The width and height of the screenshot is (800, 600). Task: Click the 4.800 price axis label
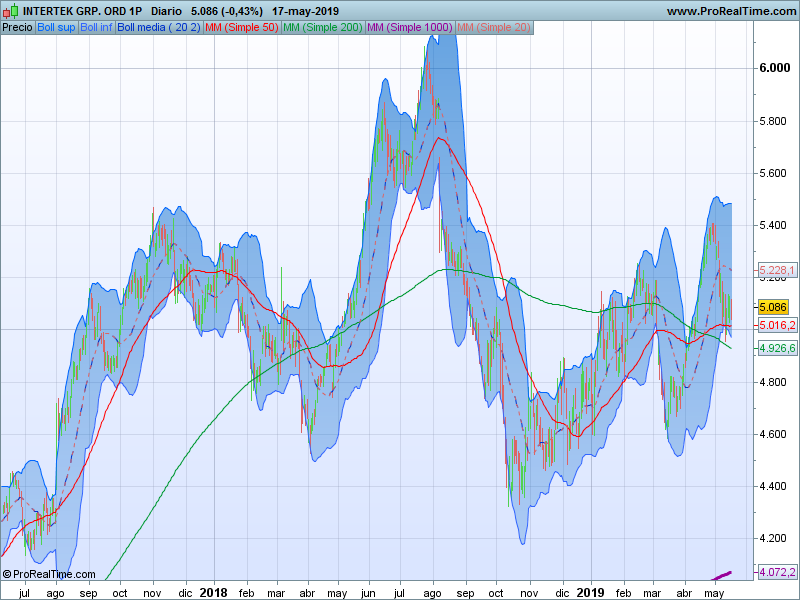772,382
